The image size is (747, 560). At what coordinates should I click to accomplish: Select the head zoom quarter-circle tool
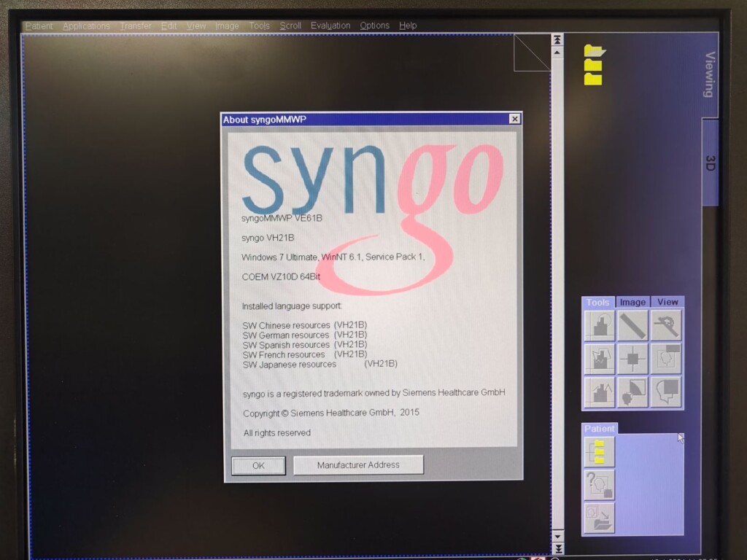pyautogui.click(x=632, y=392)
